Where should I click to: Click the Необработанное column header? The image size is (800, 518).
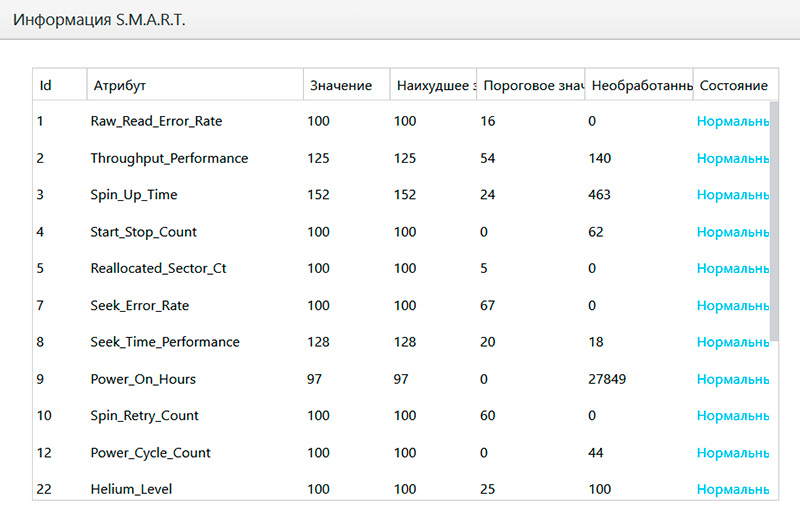[638, 86]
